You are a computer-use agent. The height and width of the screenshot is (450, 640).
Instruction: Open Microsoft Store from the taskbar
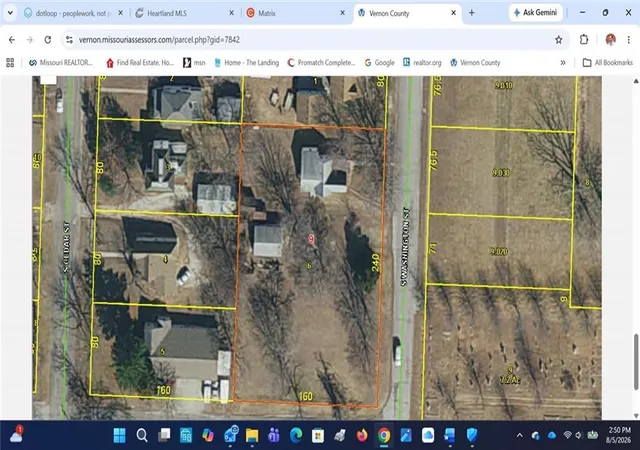click(318, 435)
